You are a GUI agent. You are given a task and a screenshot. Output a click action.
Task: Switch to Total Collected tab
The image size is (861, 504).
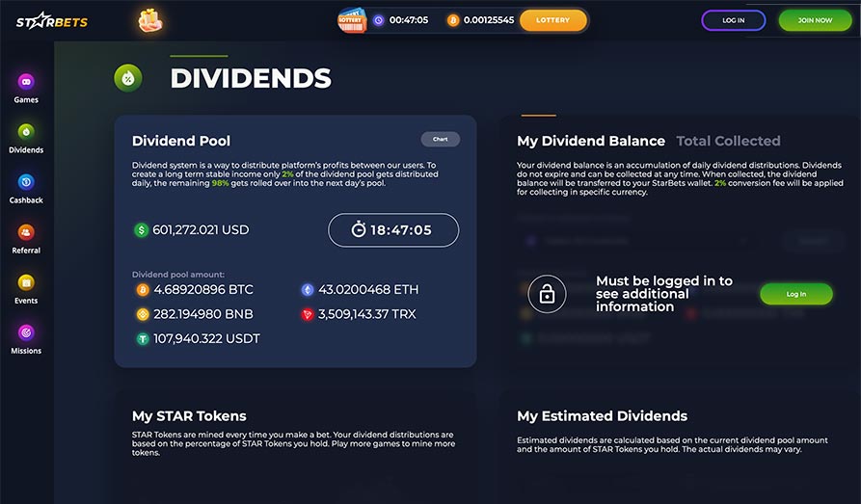coord(728,141)
